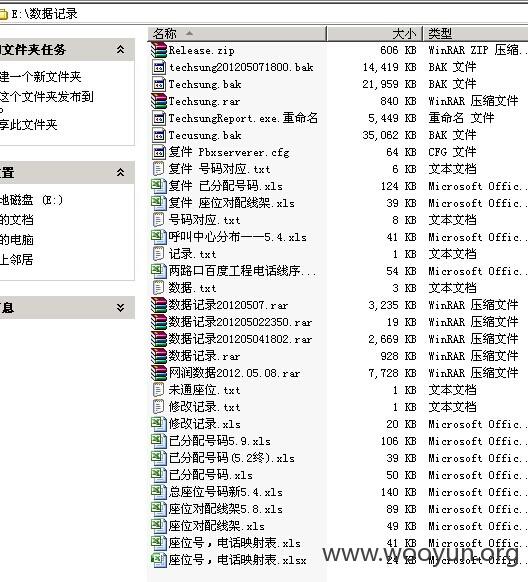Click the WinRAR ZIP 压缩 type entry
The width and height of the screenshot is (528, 582).
478,50
